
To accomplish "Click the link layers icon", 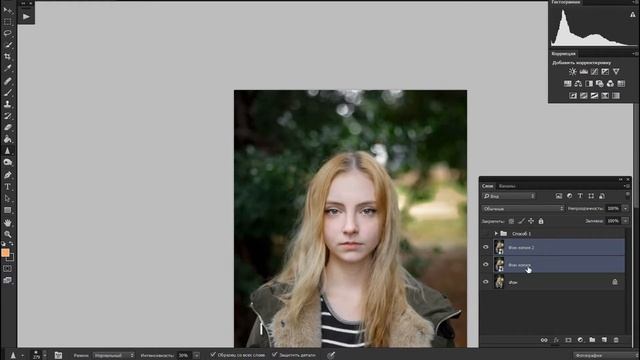I will 544,340.
